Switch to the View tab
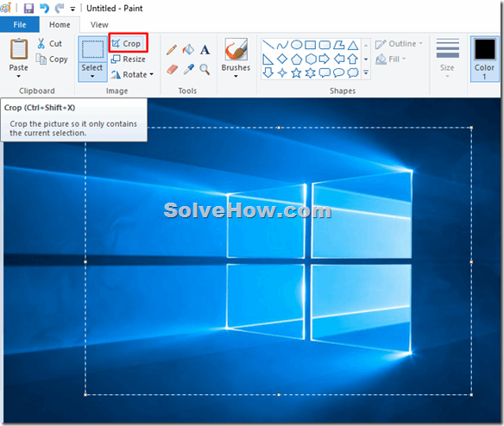Viewport: 504px width, 426px height. (99, 25)
